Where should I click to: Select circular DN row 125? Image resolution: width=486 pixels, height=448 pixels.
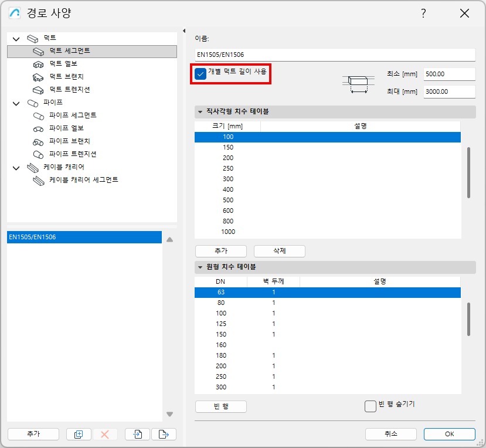click(x=328, y=324)
